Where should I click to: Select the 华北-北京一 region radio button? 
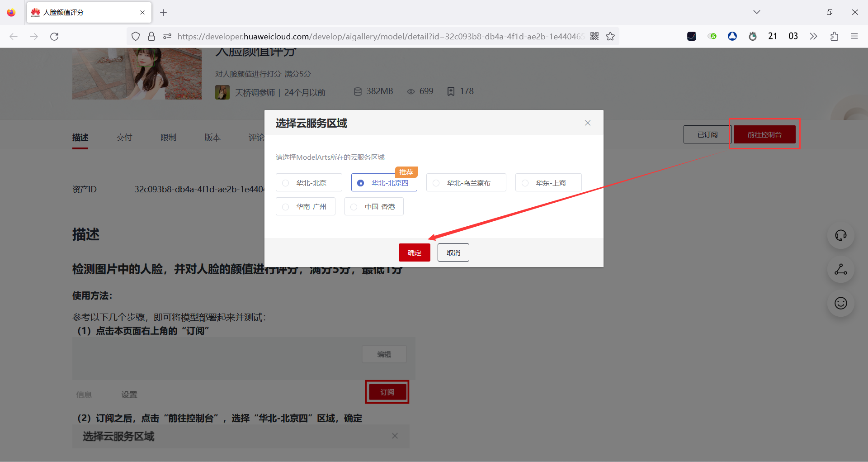(x=285, y=183)
